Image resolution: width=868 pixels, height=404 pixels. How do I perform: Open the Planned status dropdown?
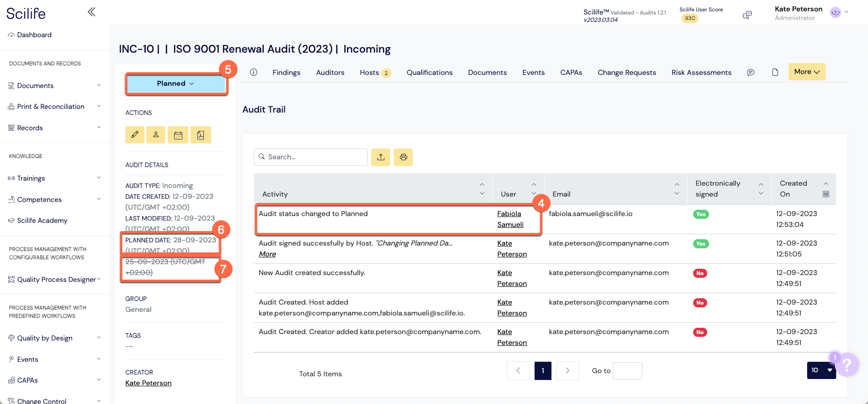[x=176, y=84]
